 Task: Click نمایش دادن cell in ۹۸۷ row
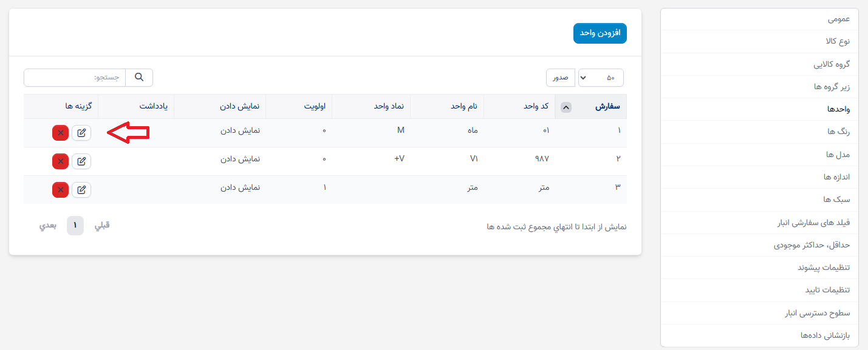click(240, 158)
